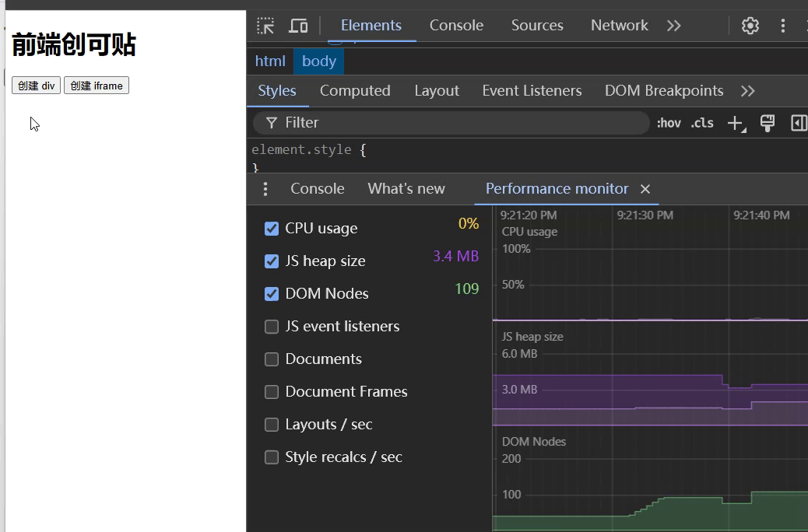Screen dimensions: 808x532
Task: Show more Styles pane tabs chevron
Action: [748, 91]
